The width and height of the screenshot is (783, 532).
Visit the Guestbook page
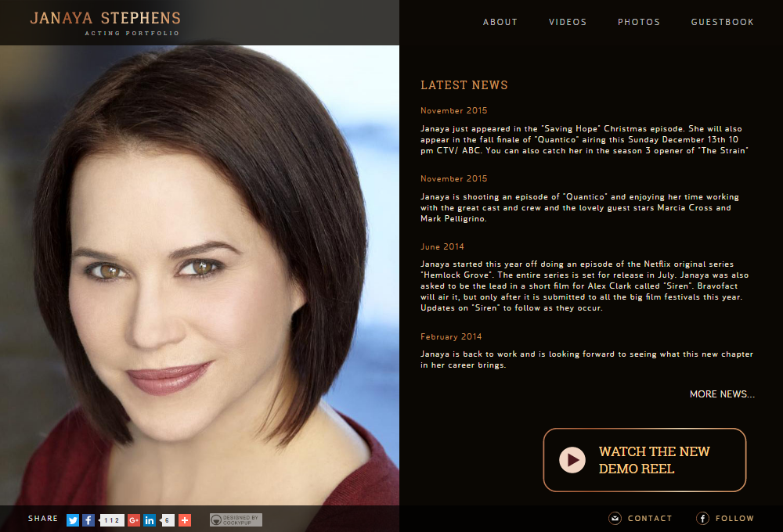[x=722, y=22]
